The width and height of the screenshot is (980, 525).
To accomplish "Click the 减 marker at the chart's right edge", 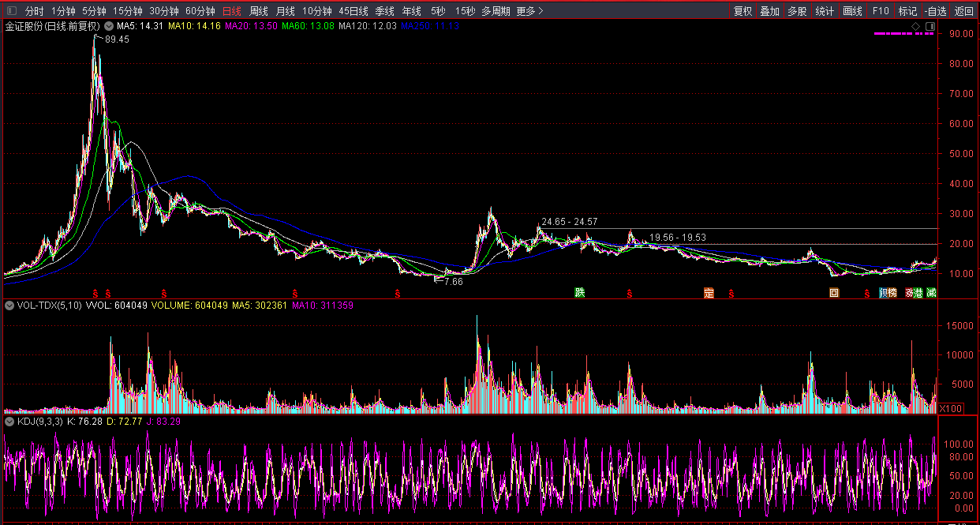I will 931,293.
